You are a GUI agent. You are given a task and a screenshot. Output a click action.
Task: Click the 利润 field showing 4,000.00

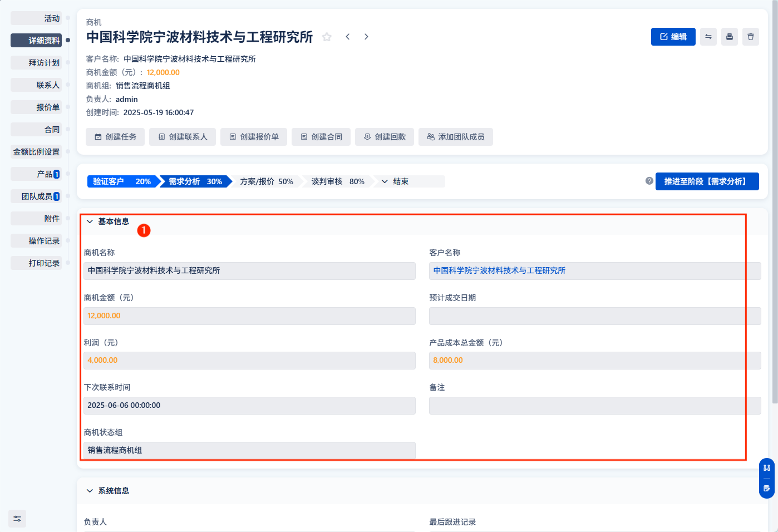(249, 361)
